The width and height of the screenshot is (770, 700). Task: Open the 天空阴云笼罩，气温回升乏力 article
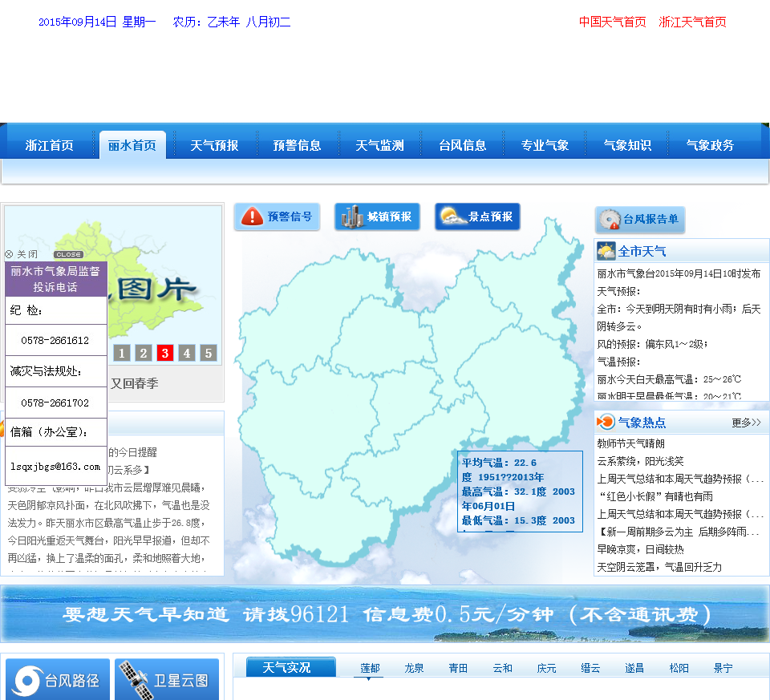pos(659,568)
